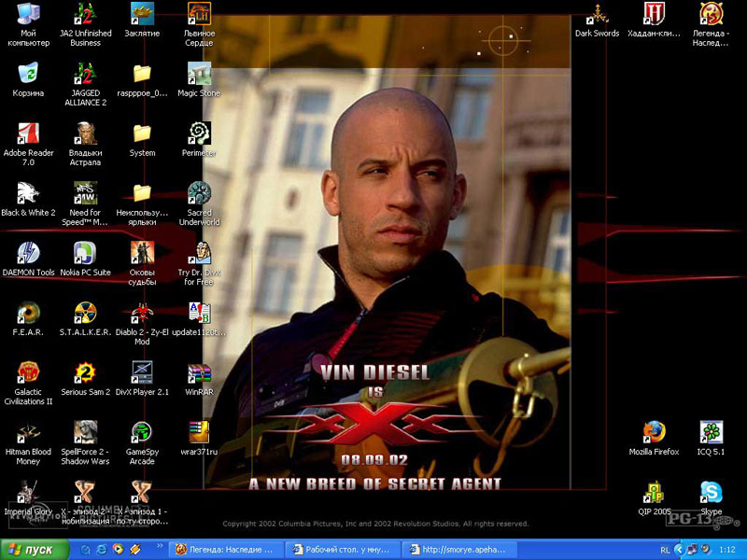This screenshot has width=747, height=560.
Task: Click the language indicator in the taskbar
Action: (665, 550)
